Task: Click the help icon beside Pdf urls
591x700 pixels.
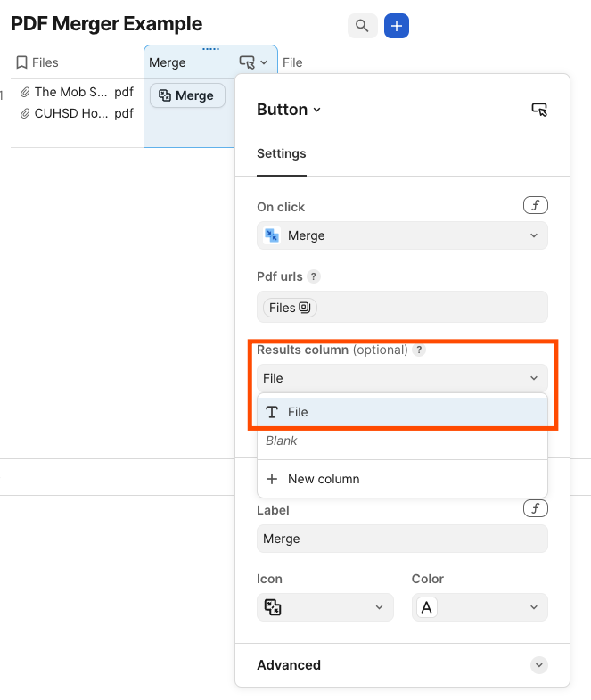Action: (x=314, y=276)
